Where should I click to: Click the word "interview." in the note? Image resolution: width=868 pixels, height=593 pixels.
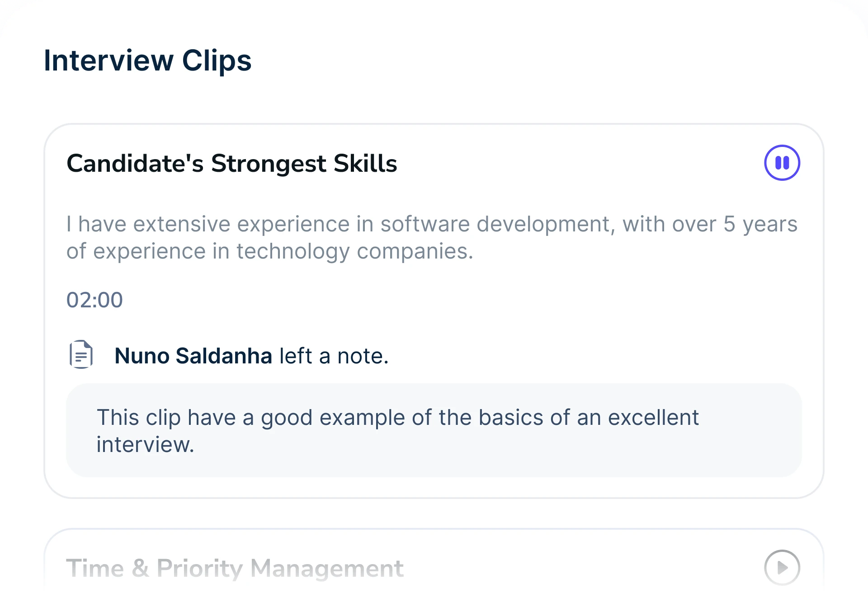click(145, 445)
